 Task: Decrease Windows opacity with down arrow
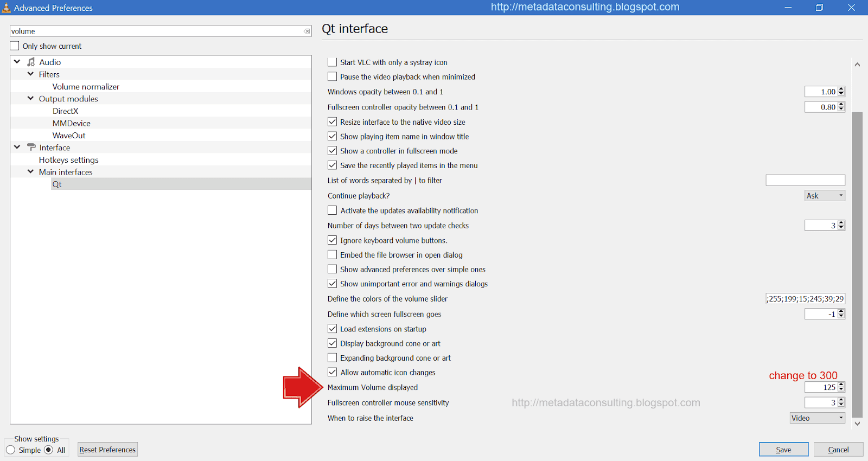(x=841, y=94)
